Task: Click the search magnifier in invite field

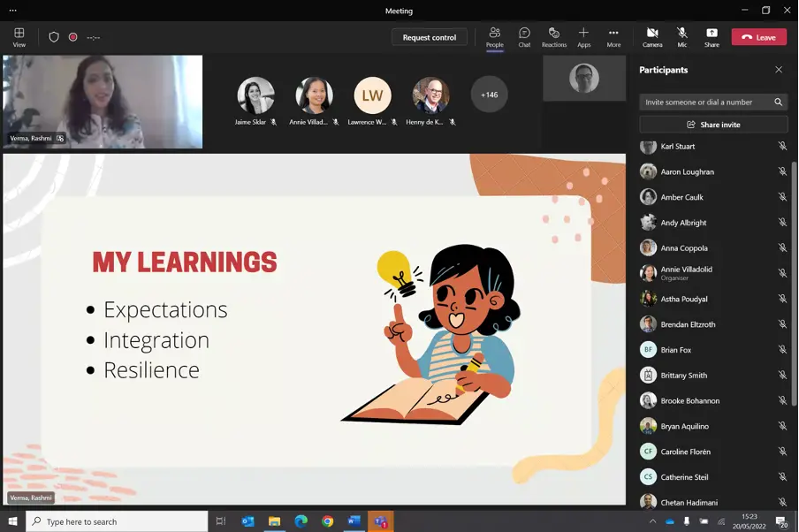Action: (x=778, y=102)
